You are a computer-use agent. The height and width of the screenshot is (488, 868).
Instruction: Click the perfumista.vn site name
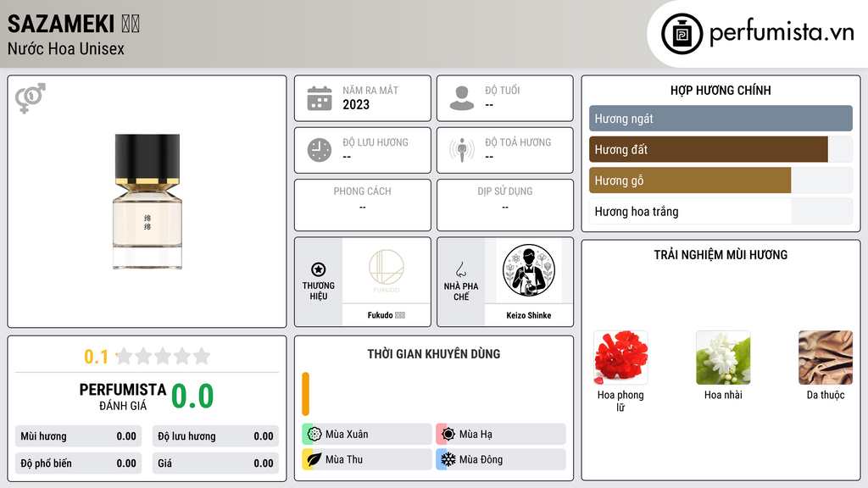pos(782,33)
